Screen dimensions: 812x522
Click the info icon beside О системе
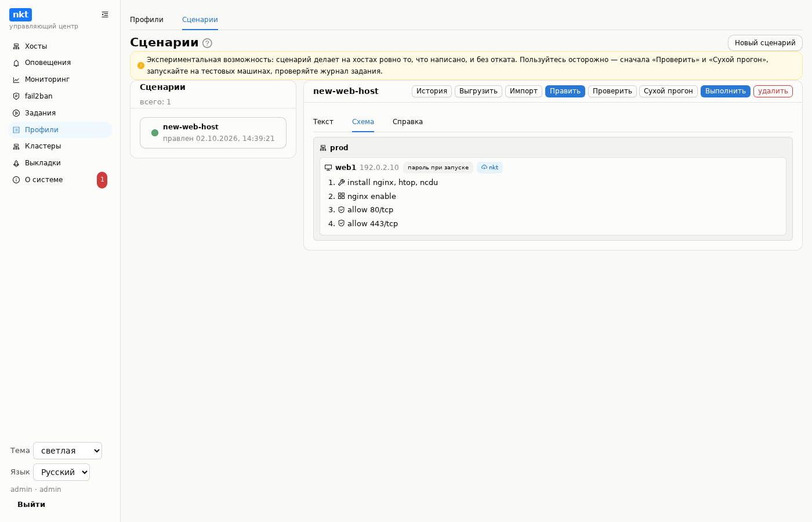(16, 180)
